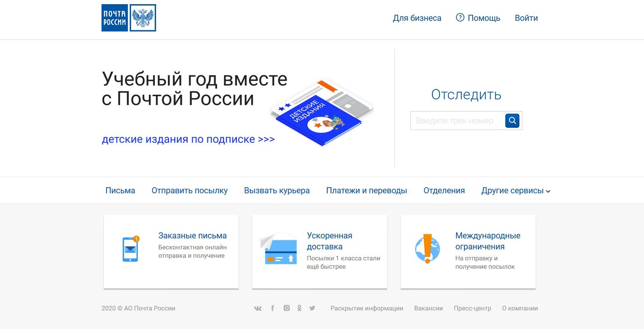
Task: Open the Facebook social icon
Action: 272,308
